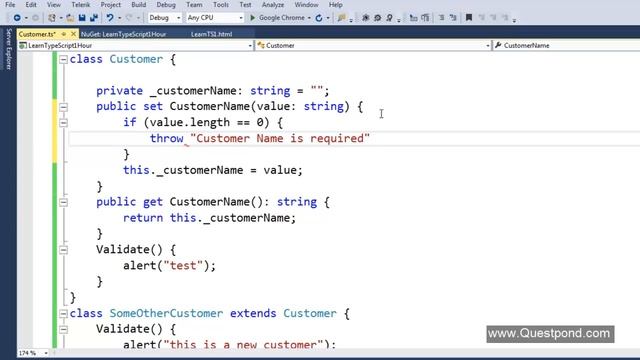Viewport: 640px width, 360px height.
Task: Click the _customerName field declaration
Action: (193, 91)
